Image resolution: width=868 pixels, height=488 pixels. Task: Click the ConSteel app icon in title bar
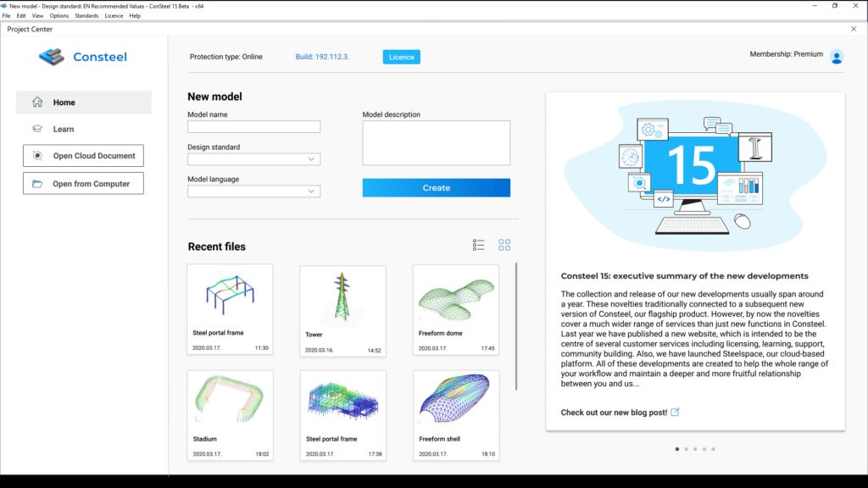(4, 6)
